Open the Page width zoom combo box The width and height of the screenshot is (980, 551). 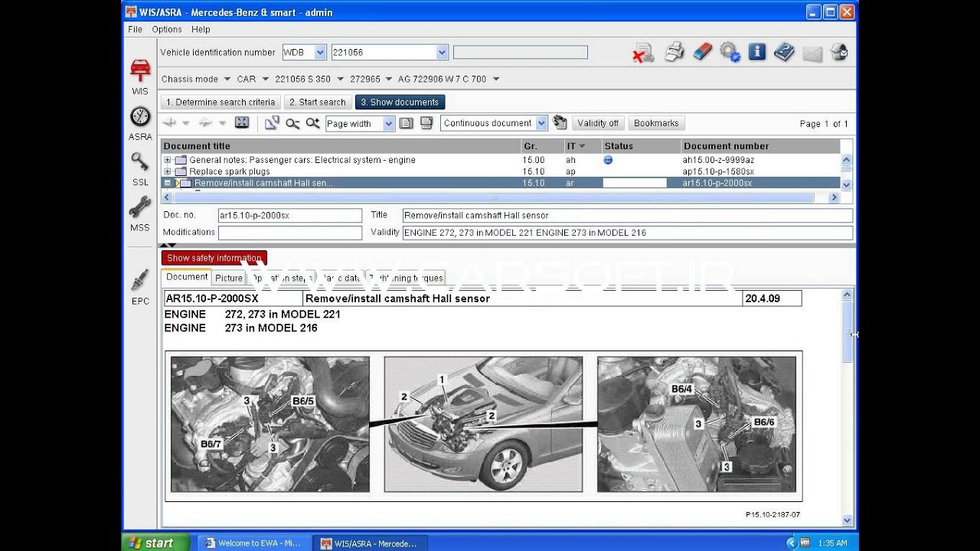(x=359, y=123)
